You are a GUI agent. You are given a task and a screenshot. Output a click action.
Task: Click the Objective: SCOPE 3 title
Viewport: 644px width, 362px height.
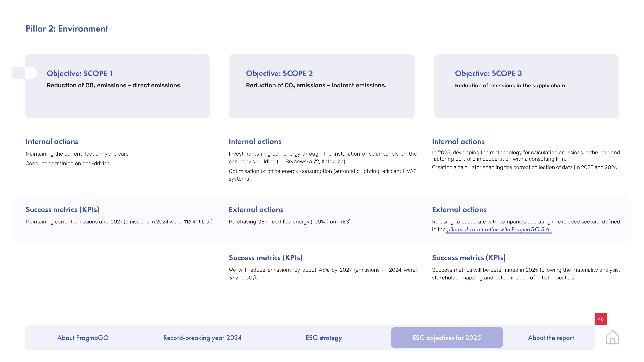click(x=488, y=74)
